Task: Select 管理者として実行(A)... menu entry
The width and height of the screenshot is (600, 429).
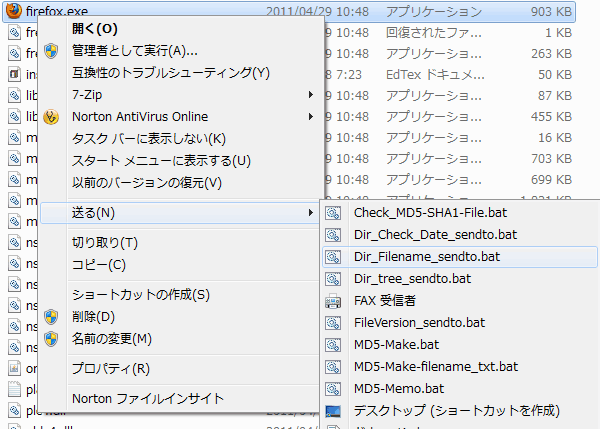Action: pos(135,51)
